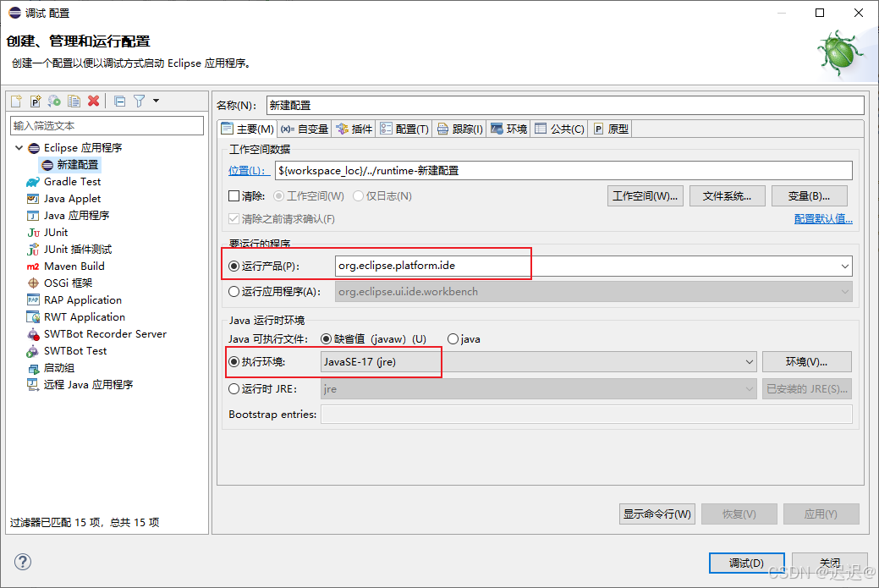Select 缺省值 (javaw) radio button
Viewport: 879px width, 588px height.
tap(326, 338)
